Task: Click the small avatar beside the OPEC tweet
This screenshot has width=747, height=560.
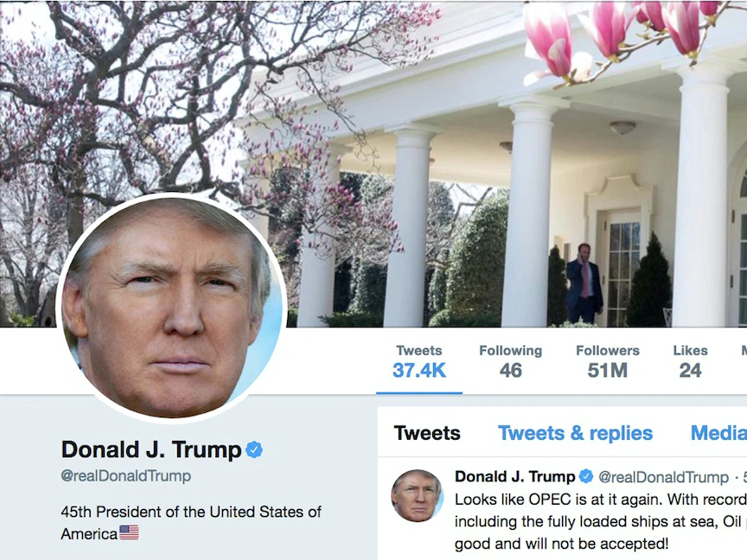Action: [417, 496]
